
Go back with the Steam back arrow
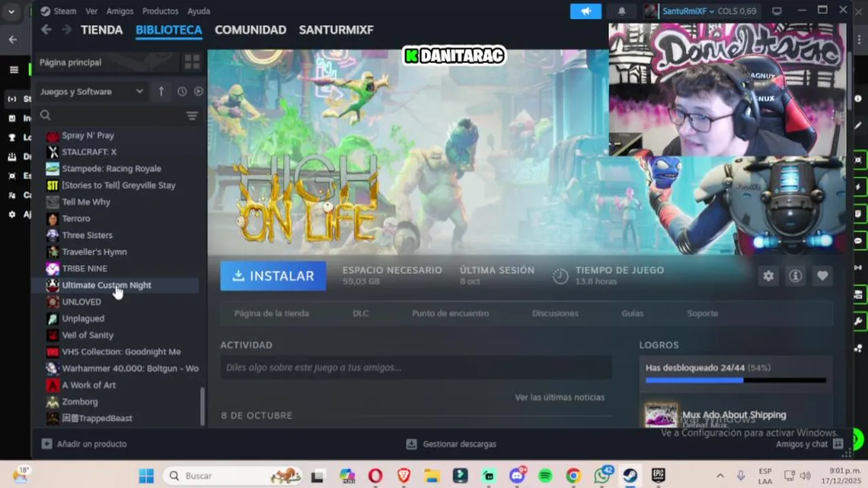46,29
